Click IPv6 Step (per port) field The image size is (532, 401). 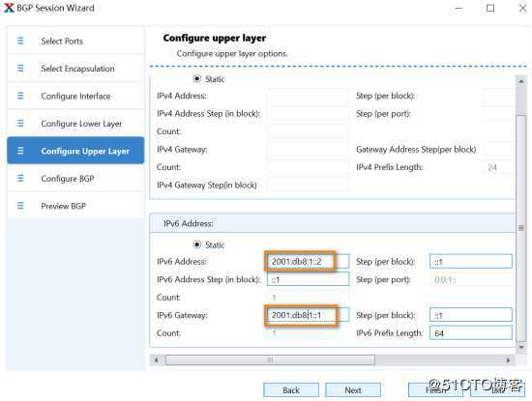[x=471, y=279]
